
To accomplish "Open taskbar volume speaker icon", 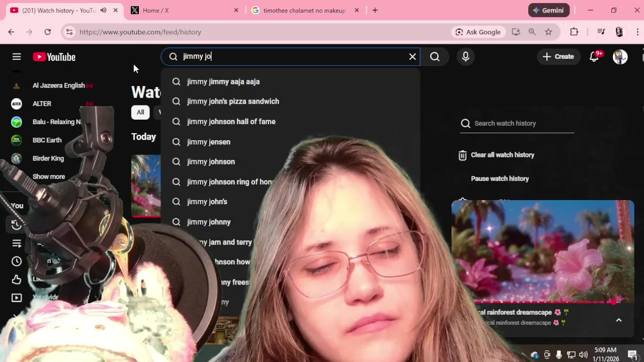I will [x=583, y=355].
